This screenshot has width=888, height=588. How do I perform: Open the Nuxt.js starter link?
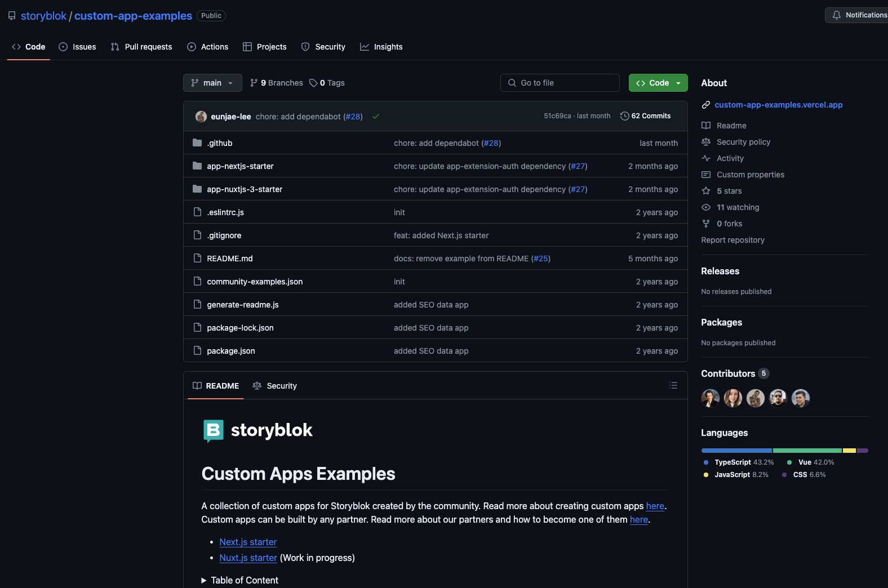[248, 558]
